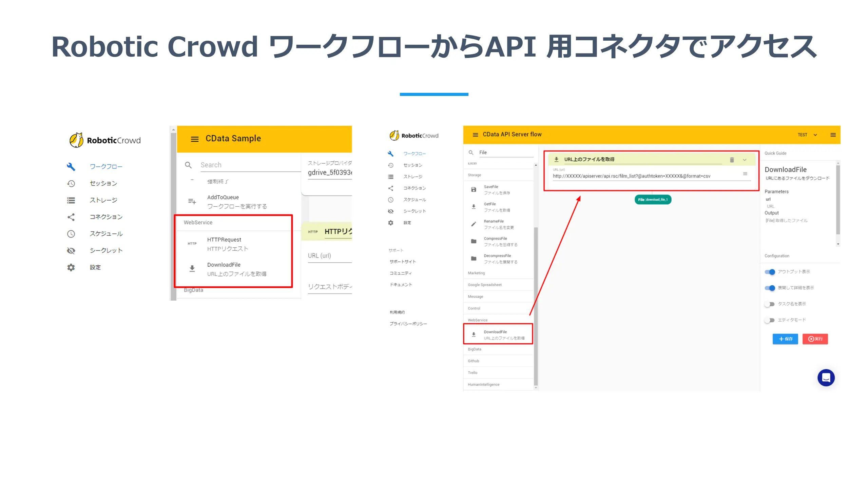Image resolution: width=868 pixels, height=488 pixels.
Task: Select the DecompressFile task icon
Action: [474, 258]
